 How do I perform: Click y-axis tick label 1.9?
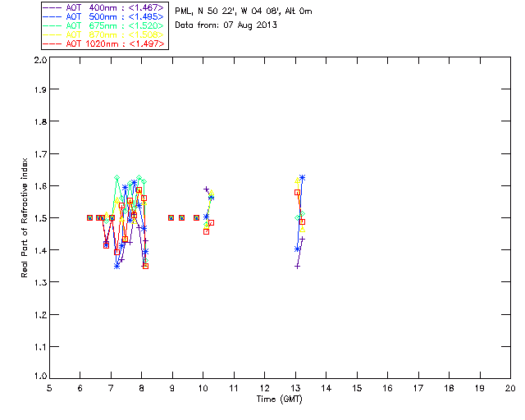40,89
